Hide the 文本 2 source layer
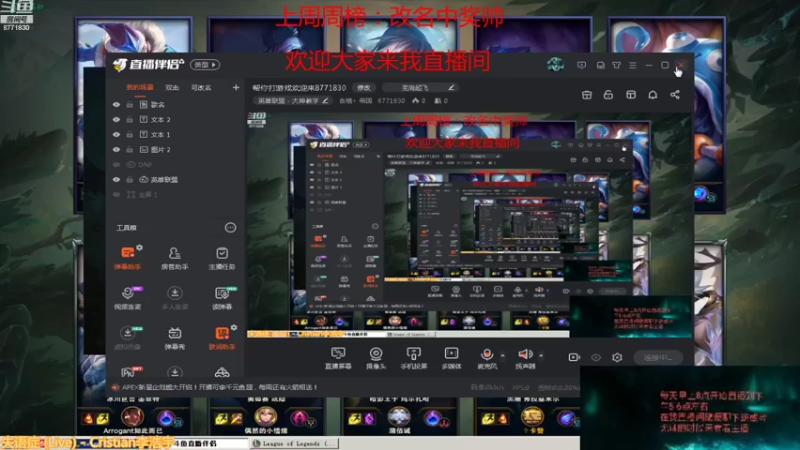The height and width of the screenshot is (450, 800). [116, 119]
